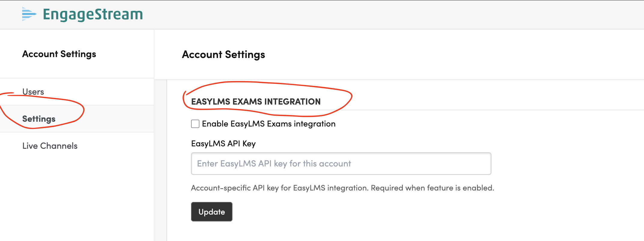Click the gray vertical strip beside the sidebar
Screen dimensions: 644x241
click(x=160, y=159)
